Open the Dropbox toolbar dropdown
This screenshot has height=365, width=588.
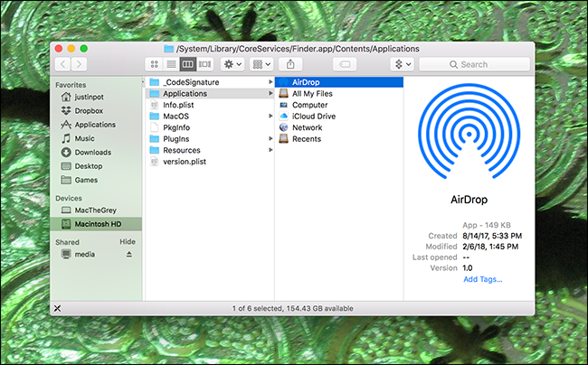[x=402, y=64]
